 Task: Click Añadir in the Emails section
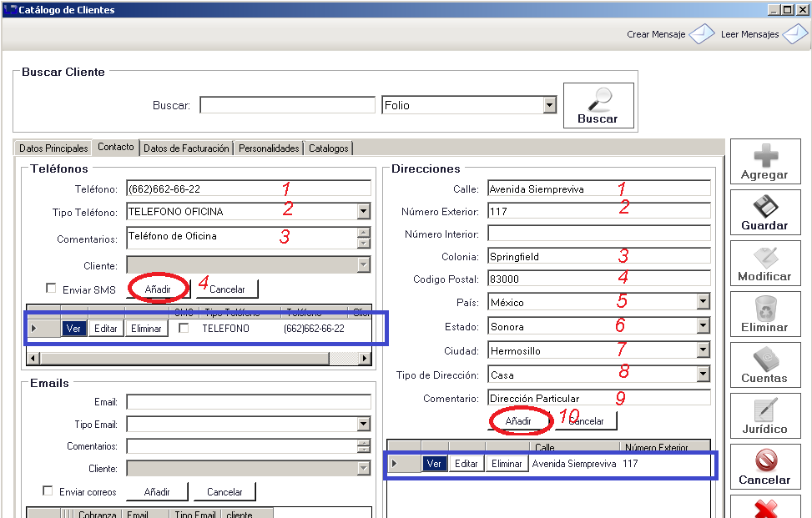[157, 491]
